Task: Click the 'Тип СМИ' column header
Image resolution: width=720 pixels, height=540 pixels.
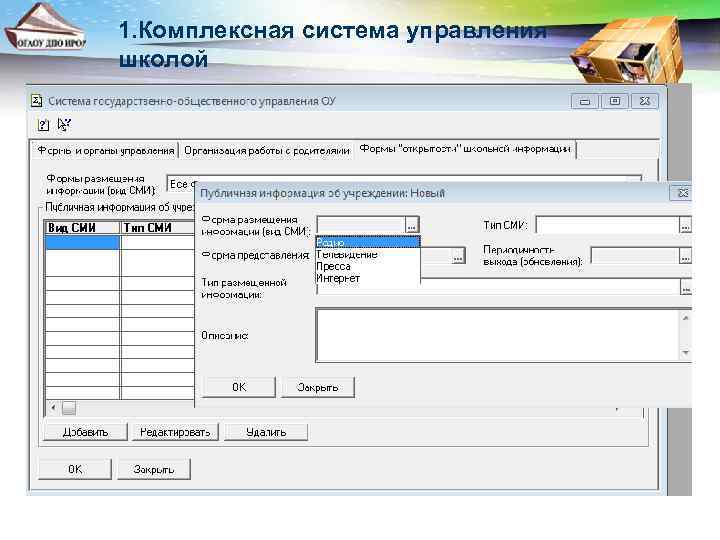Action: click(158, 228)
